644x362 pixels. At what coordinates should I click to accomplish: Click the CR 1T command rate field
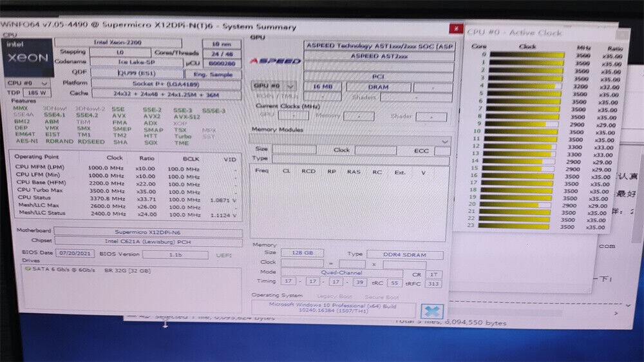[433, 274]
